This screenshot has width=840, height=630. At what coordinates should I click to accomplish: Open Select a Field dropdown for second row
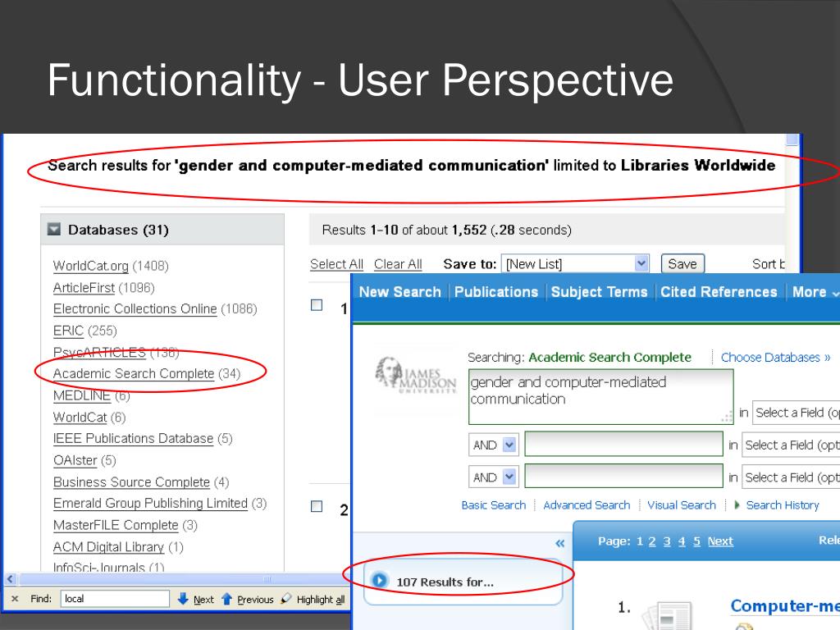(x=791, y=445)
